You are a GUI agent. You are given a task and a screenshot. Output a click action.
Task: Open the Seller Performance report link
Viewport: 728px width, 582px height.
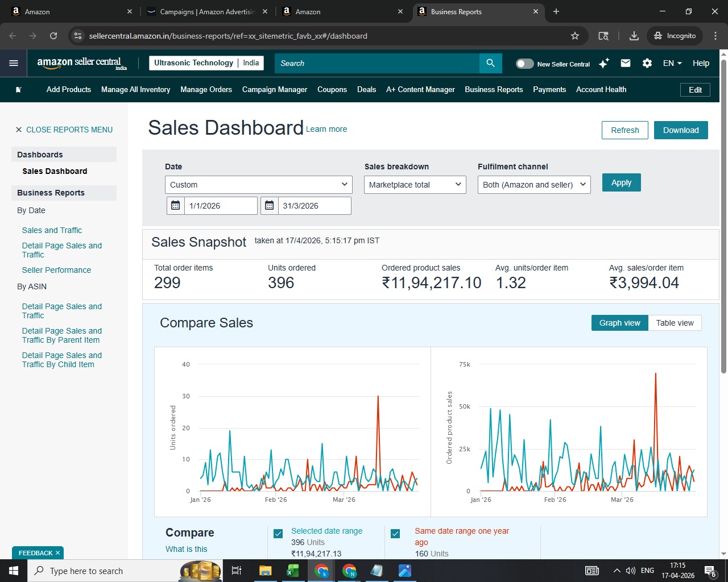click(x=56, y=270)
